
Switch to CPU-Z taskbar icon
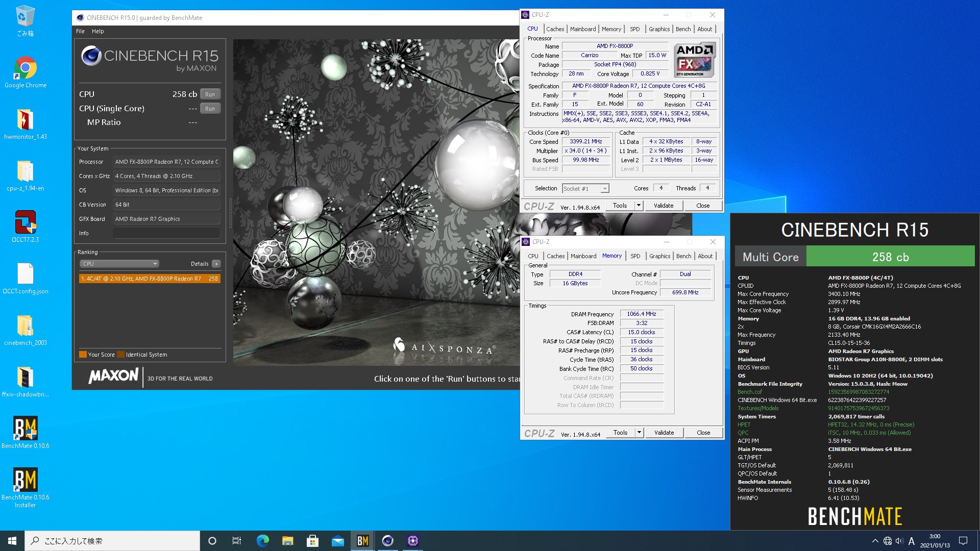413,541
